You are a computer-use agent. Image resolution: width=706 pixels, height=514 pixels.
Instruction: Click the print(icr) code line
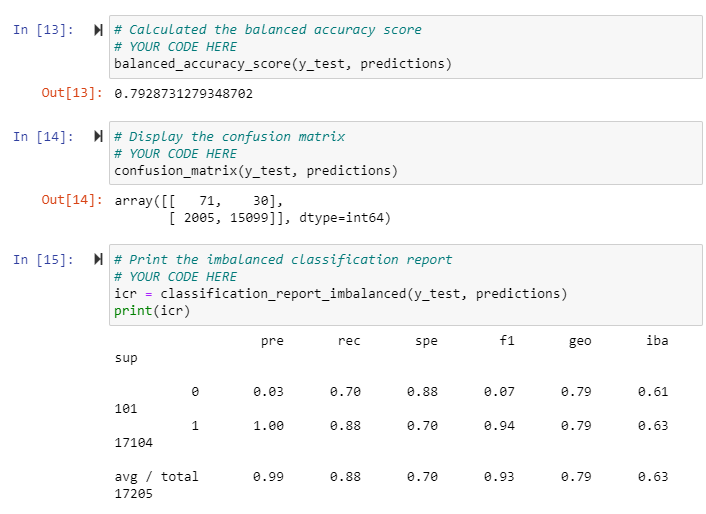point(152,311)
